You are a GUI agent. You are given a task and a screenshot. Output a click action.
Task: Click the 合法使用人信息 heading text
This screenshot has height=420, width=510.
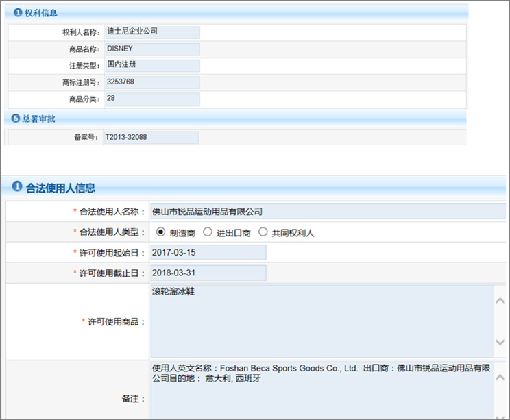(x=60, y=188)
